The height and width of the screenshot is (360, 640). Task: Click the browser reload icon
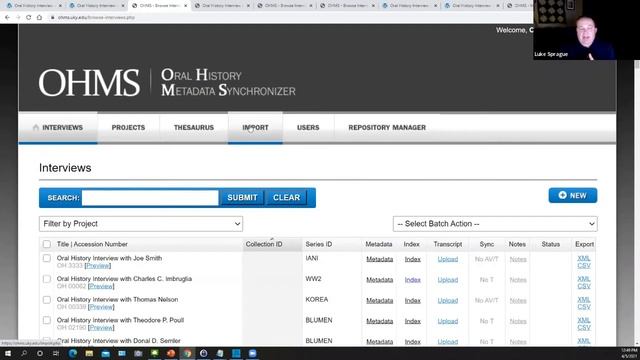[28, 18]
